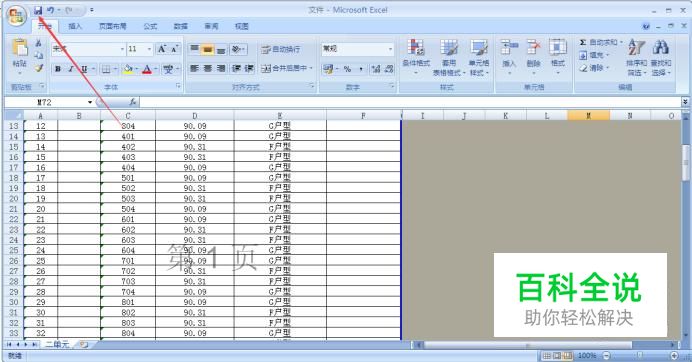This screenshot has width=692, height=362.
Task: Click in the formula bar
Action: (x=410, y=102)
